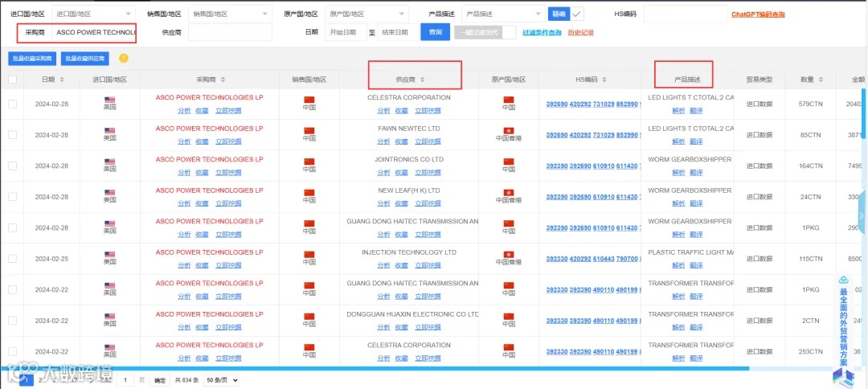Click 分析 under supplier INJECTION TECHNOLOGY LTD
868x389 pixels.
[383, 265]
